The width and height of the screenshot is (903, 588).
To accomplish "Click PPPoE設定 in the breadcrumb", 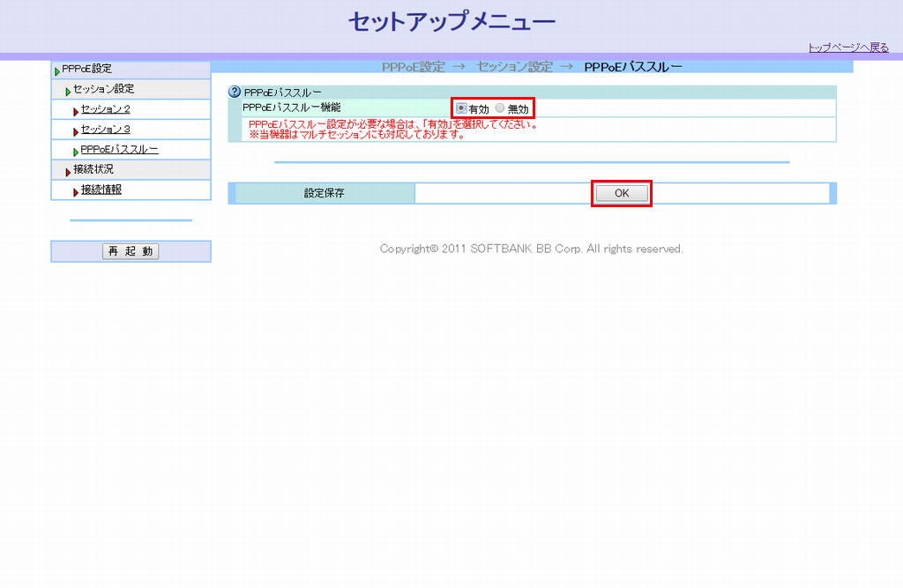I will [414, 67].
